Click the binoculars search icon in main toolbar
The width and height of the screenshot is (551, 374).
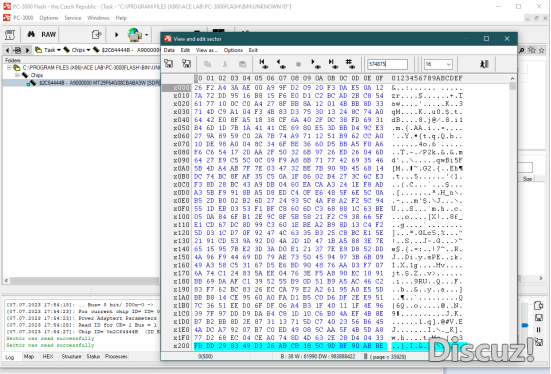coord(31,34)
